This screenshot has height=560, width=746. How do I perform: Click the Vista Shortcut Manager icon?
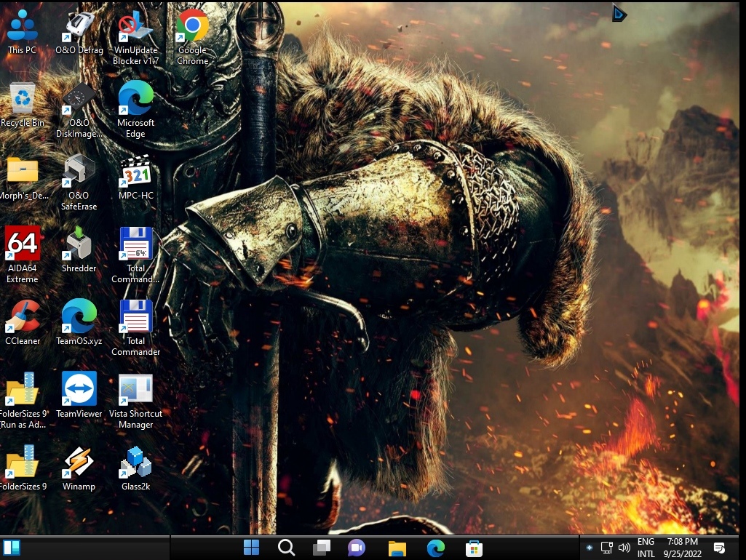click(136, 389)
